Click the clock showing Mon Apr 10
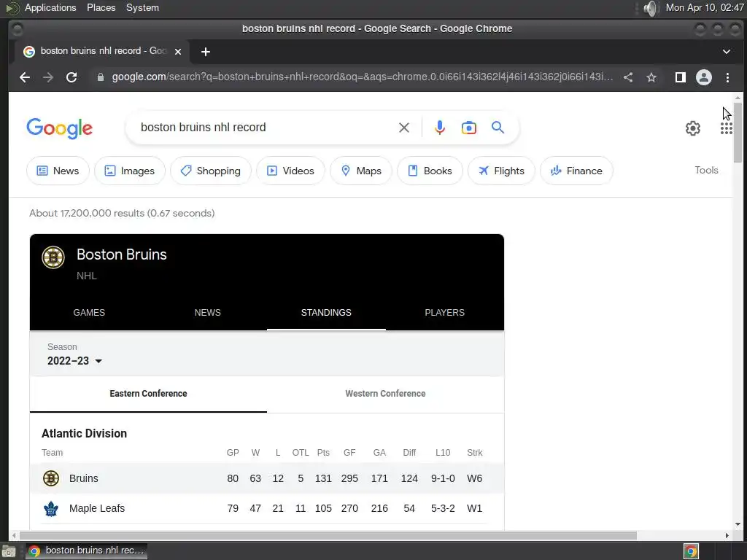 (705, 7)
